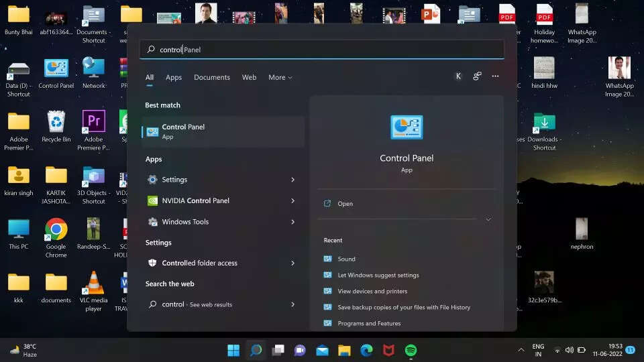Open the Chat (Teams) taskbar icon
This screenshot has height=362, width=644.
[301, 350]
